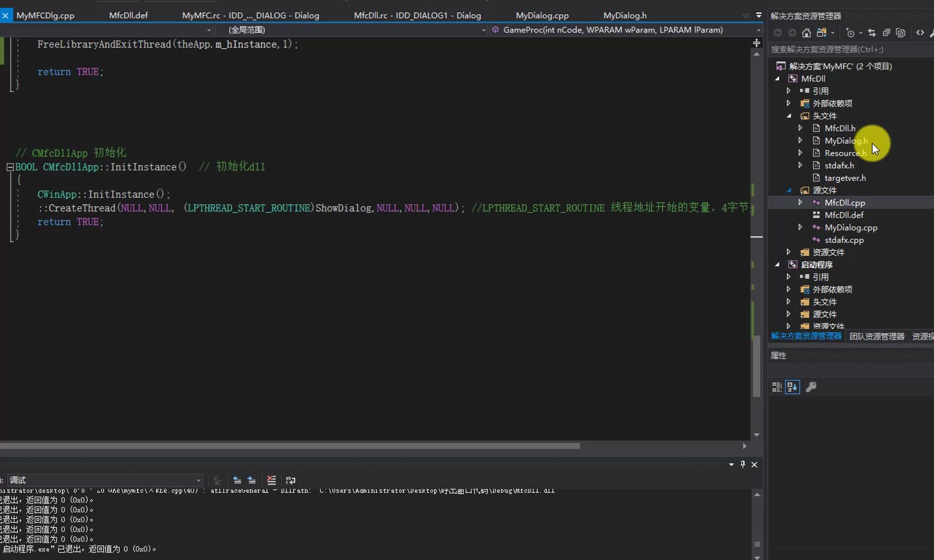Close the output pane with X
Screen dimensions: 934x560
(754, 464)
